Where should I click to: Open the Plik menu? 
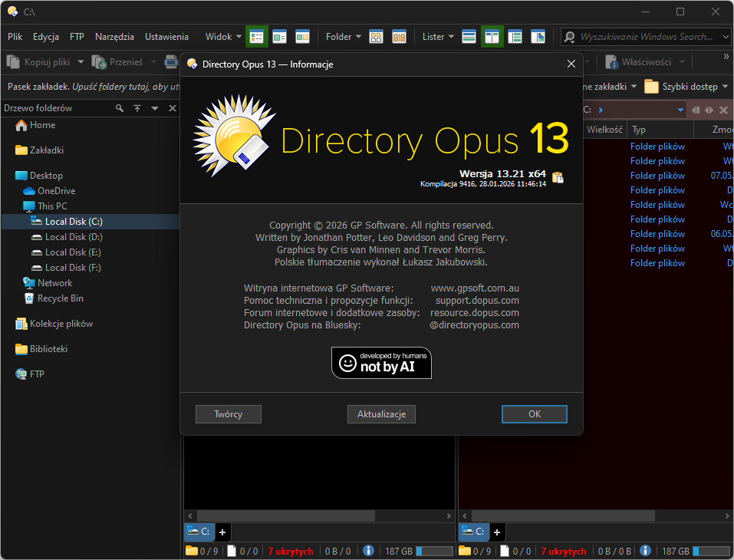(x=15, y=37)
